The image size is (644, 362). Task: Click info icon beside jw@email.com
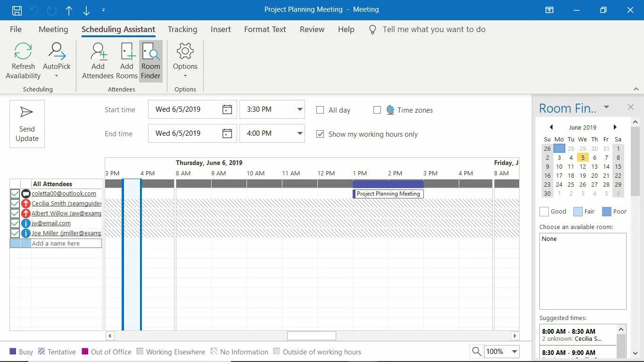click(x=26, y=223)
